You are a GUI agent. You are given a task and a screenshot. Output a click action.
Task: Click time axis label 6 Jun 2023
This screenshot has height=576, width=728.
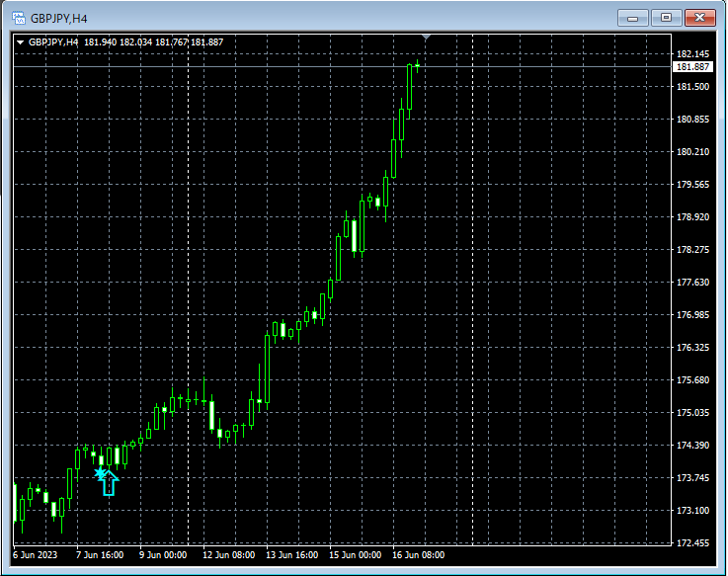[x=36, y=555]
